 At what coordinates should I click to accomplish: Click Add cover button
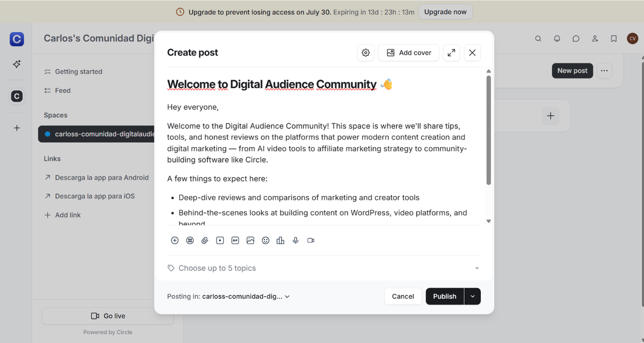point(408,53)
